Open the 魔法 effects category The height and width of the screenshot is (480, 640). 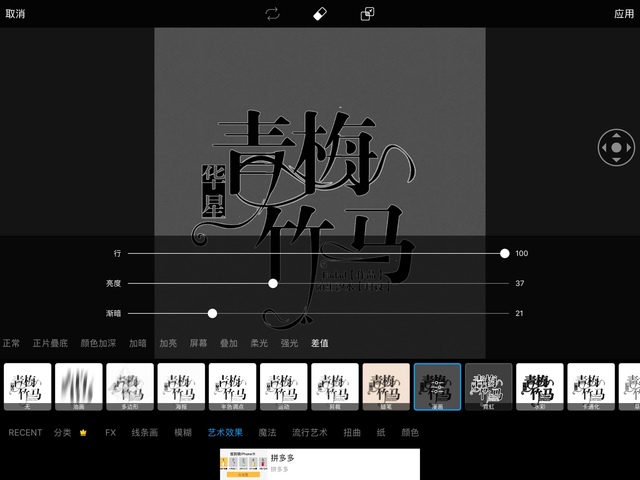coord(267,433)
